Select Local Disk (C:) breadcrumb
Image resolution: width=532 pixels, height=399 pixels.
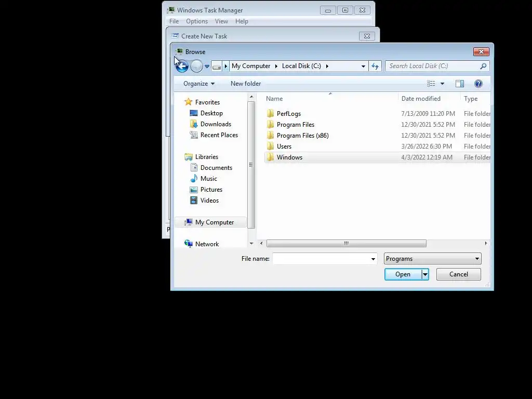[302, 66]
